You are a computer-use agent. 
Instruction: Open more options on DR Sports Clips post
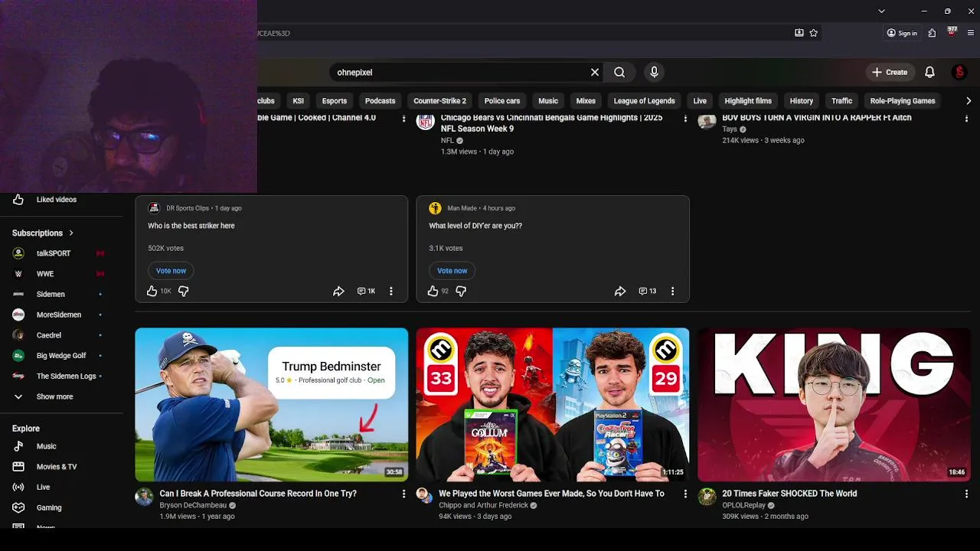pos(391,291)
